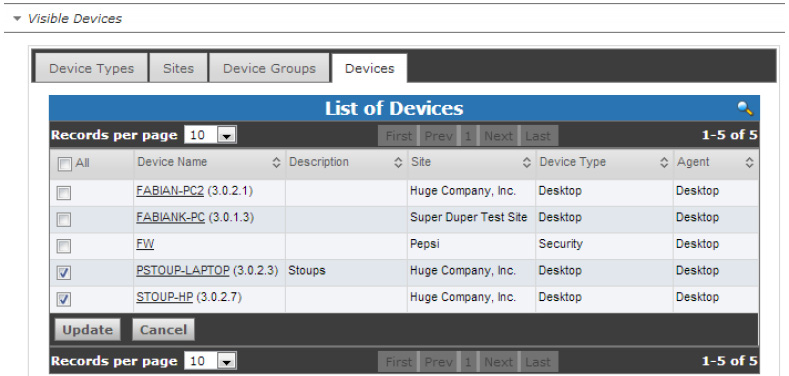This screenshot has height=376, width=789.
Task: Open the top Records per page dropdown
Action: click(210, 135)
